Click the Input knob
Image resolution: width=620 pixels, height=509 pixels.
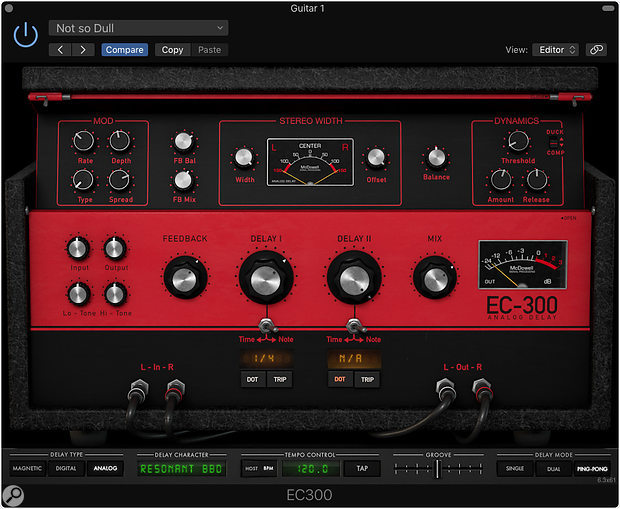pos(78,248)
